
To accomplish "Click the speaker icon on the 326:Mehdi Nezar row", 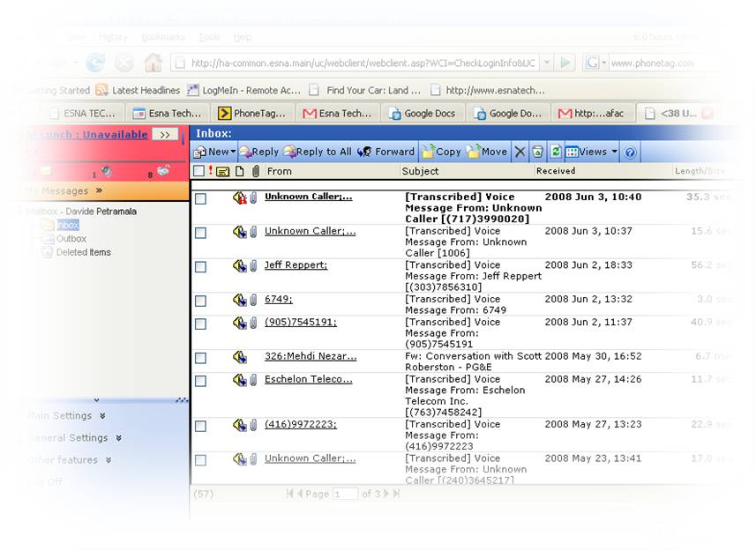I will pyautogui.click(x=240, y=357).
